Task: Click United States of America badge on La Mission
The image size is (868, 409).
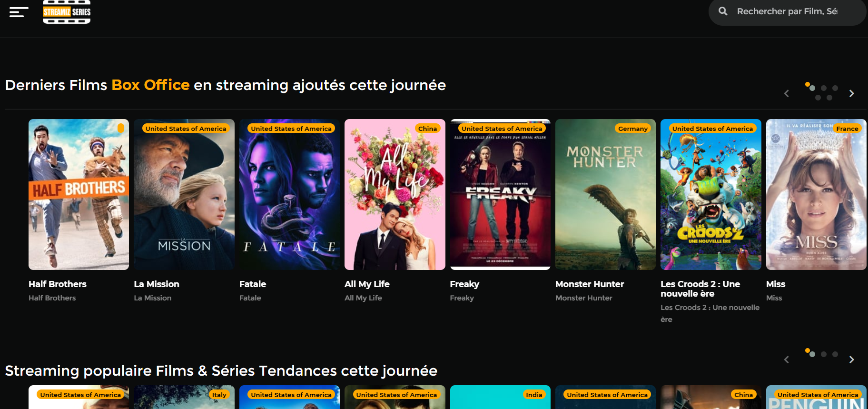Action: (186, 129)
